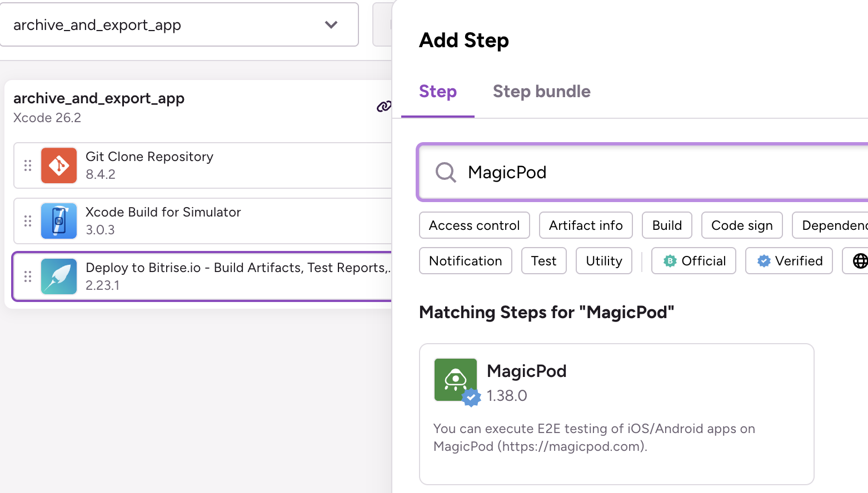Click the Xcode Build version 3.0.3 text
Image resolution: width=868 pixels, height=493 pixels.
(x=100, y=230)
